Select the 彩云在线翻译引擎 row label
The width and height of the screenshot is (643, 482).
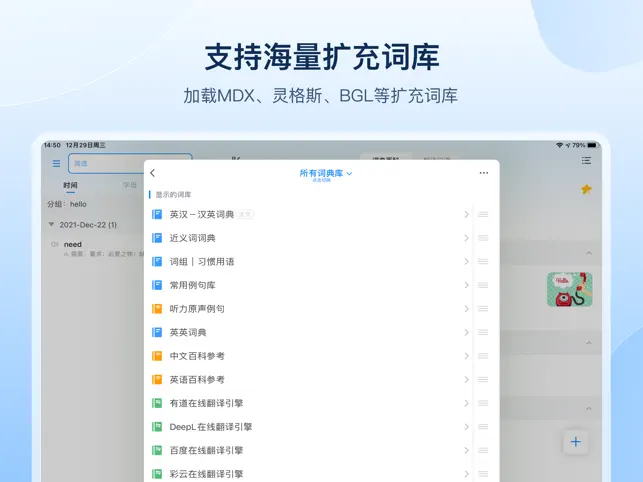point(206,474)
